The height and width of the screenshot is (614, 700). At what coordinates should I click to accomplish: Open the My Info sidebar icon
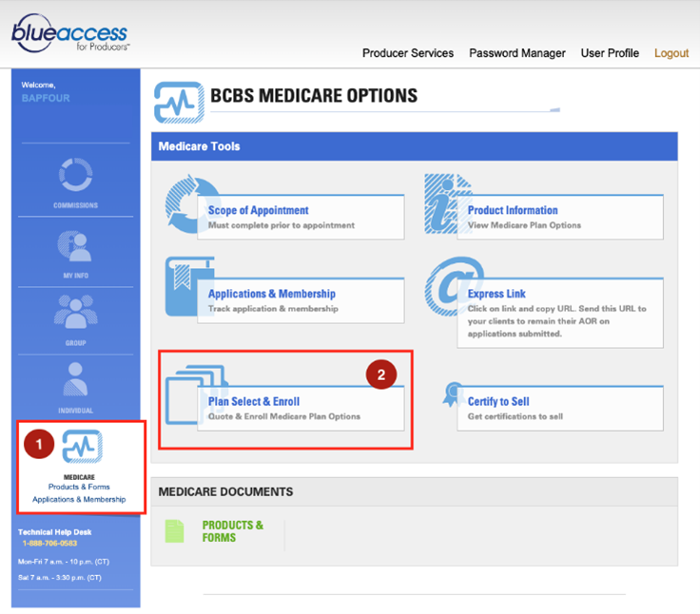[75, 246]
